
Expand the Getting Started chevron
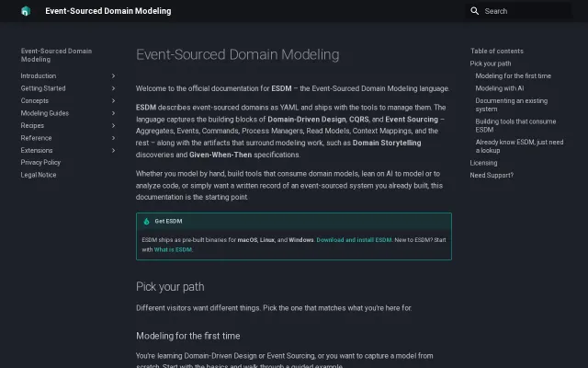(113, 88)
